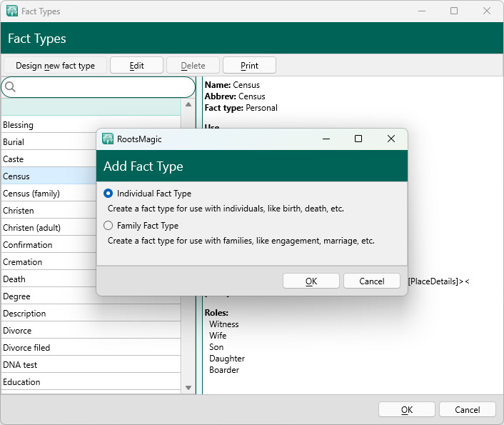Select Death in the fact list
The height and width of the screenshot is (425, 504).
(49, 279)
